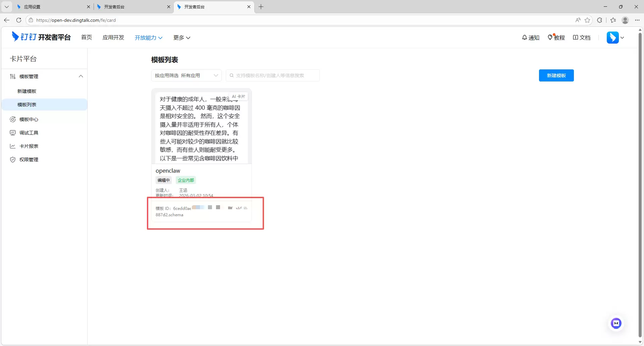Click the notification bell icon 通知
Viewport: 644px width, 346px height.
pyautogui.click(x=530, y=38)
